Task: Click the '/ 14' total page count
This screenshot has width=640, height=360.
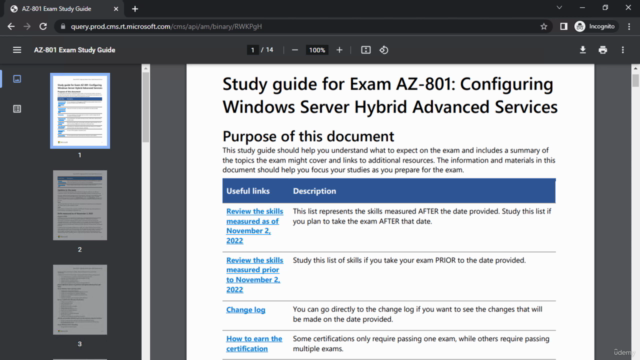Action: [x=267, y=50]
